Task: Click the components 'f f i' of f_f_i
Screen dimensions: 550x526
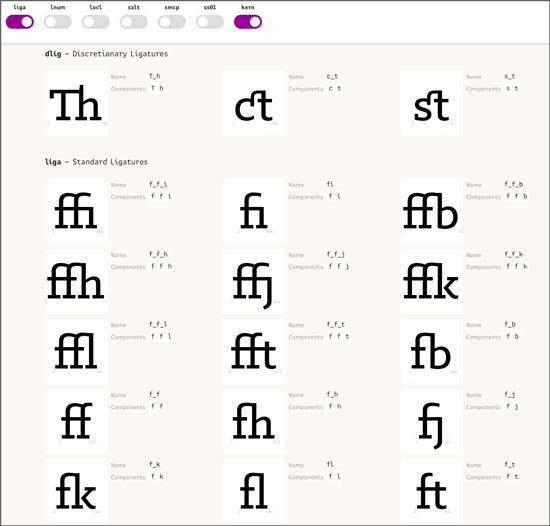Action: pyautogui.click(x=161, y=196)
